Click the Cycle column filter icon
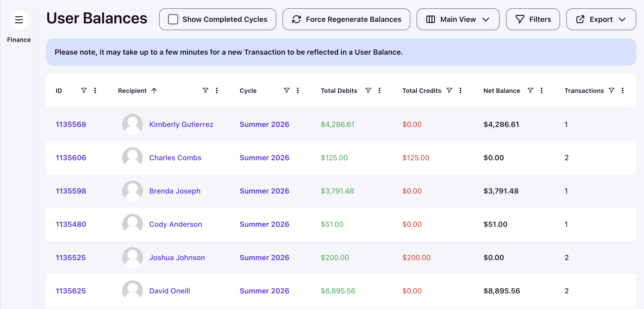This screenshot has width=644, height=309. coord(286,91)
